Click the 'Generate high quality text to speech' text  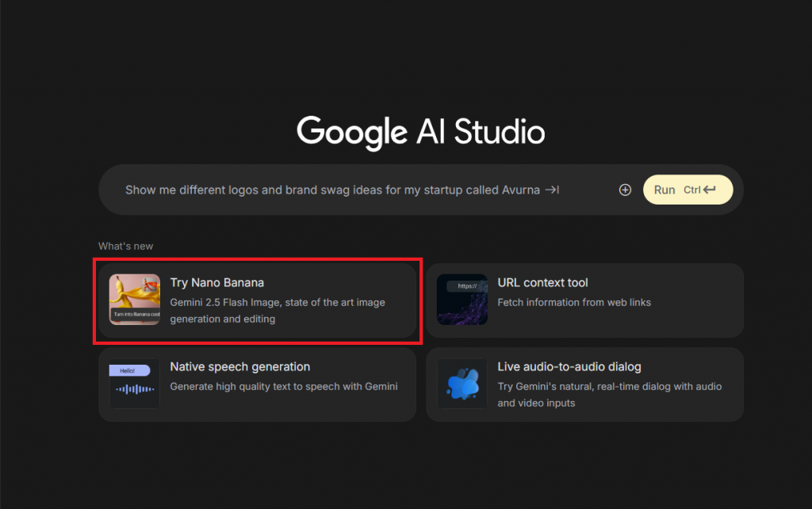coord(284,387)
